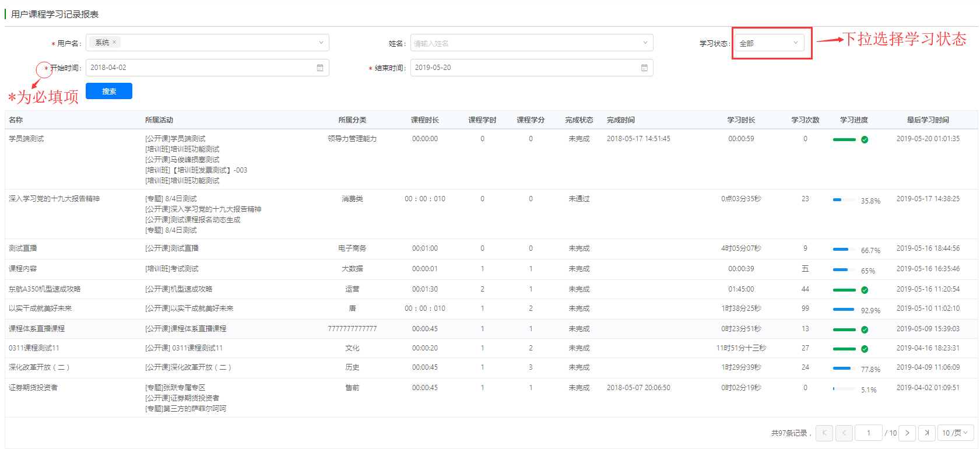Click activity [专题]张跃专属专区
Image resolution: width=980 pixels, height=449 pixels.
click(175, 388)
